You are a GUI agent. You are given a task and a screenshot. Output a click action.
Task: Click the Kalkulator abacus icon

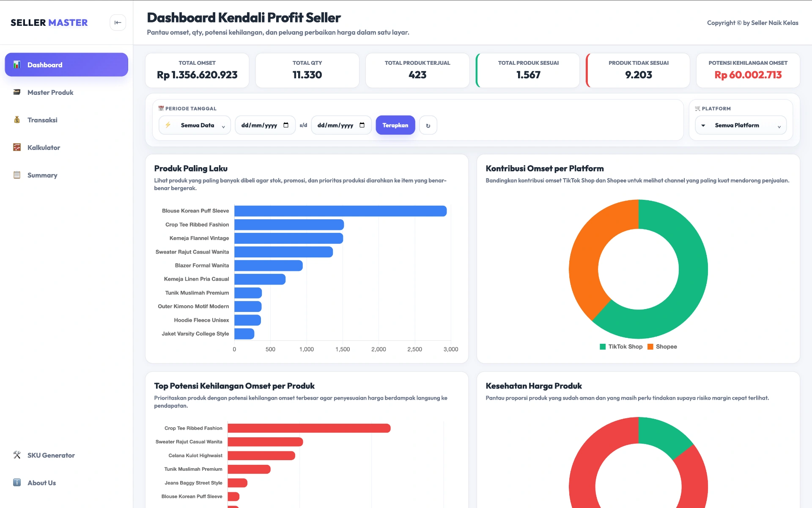(x=17, y=147)
